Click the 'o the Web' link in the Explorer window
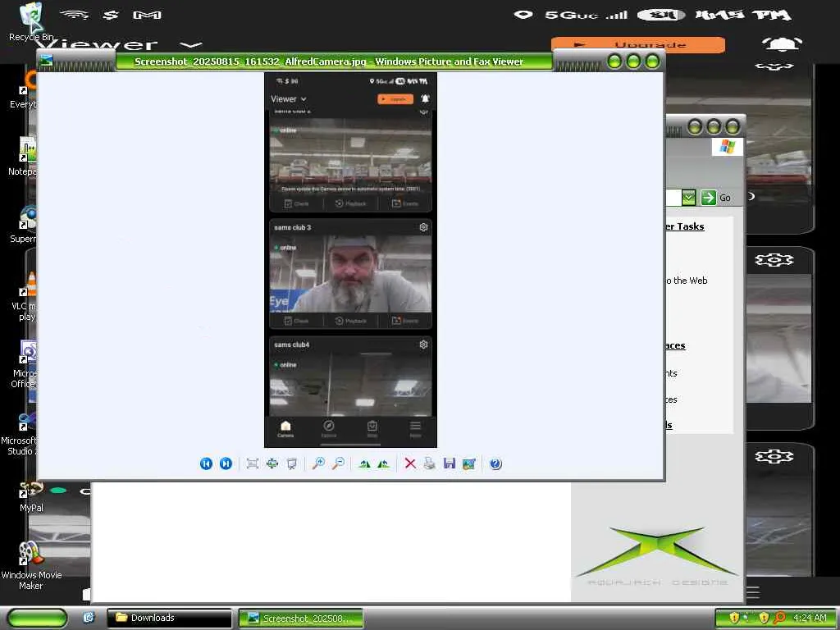Viewport: 840px width, 630px height. click(686, 281)
